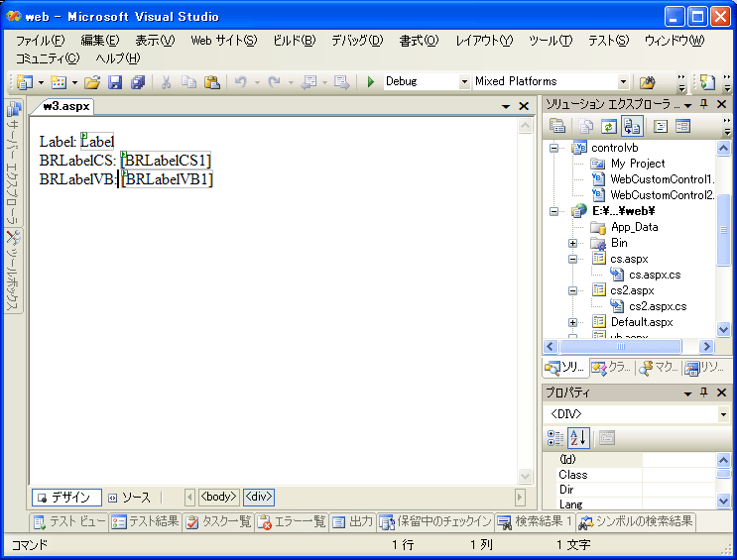The image size is (737, 560).
Task: Open the ファイル(F) menu
Action: point(41,41)
